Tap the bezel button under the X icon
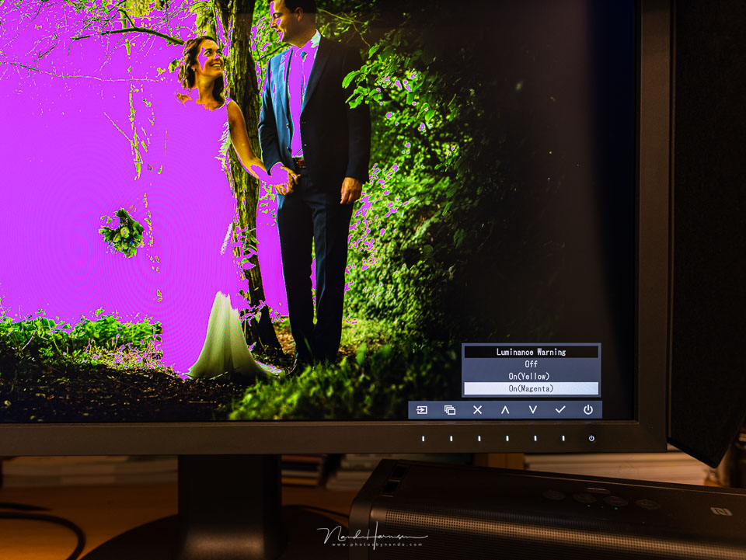Screen dimensions: 746x560 click(x=479, y=438)
